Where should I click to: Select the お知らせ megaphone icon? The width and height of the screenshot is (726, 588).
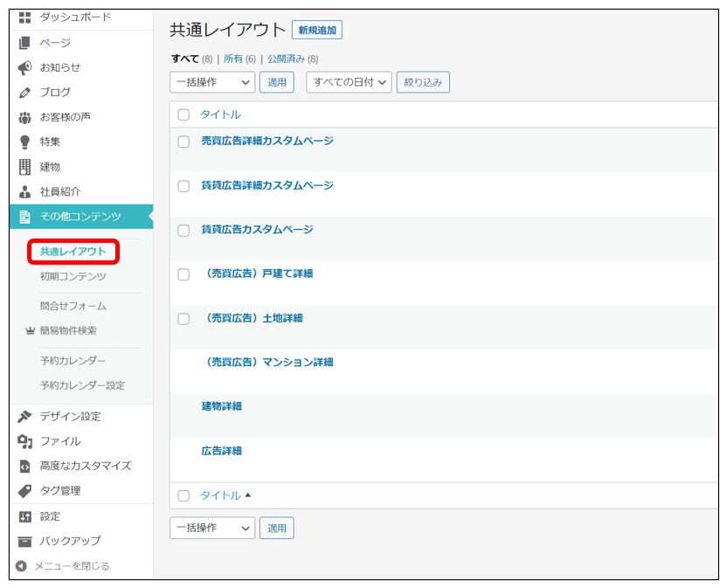pos(25,67)
